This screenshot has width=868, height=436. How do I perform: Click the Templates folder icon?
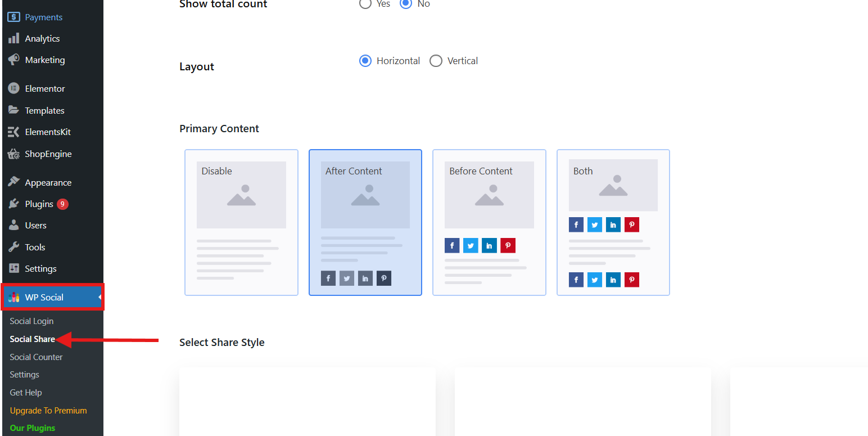(13, 110)
